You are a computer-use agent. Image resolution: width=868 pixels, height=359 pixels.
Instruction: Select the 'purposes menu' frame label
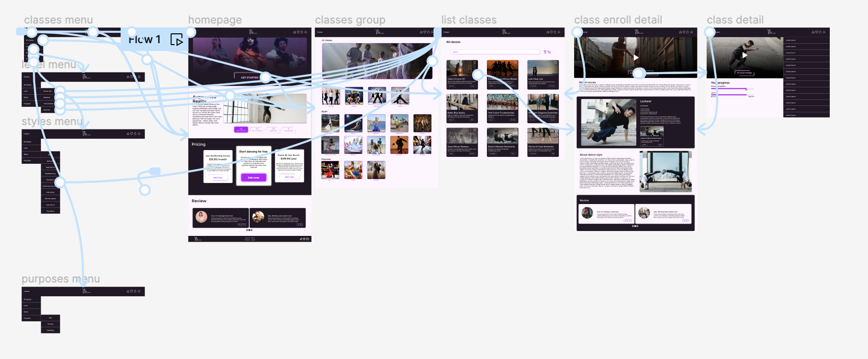[x=61, y=279]
